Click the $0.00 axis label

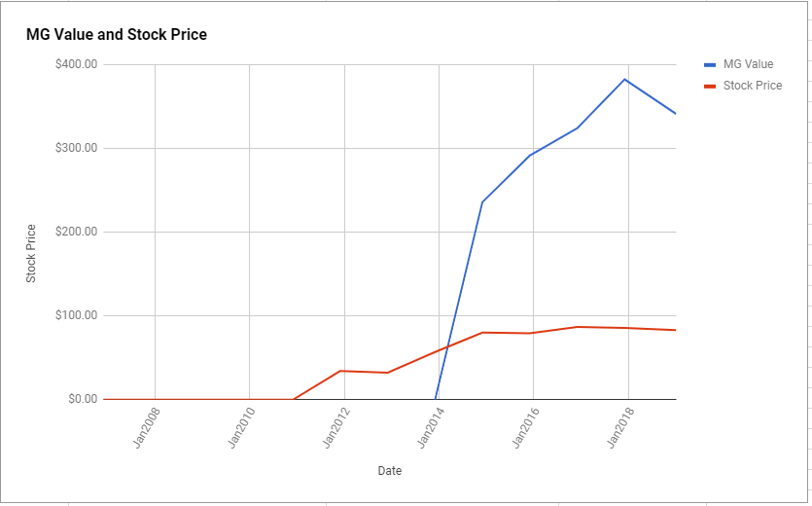coord(83,399)
